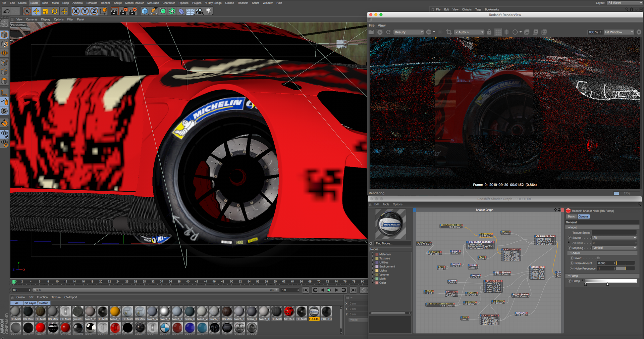Add a Light object from toolbar

pyautogui.click(x=209, y=11)
